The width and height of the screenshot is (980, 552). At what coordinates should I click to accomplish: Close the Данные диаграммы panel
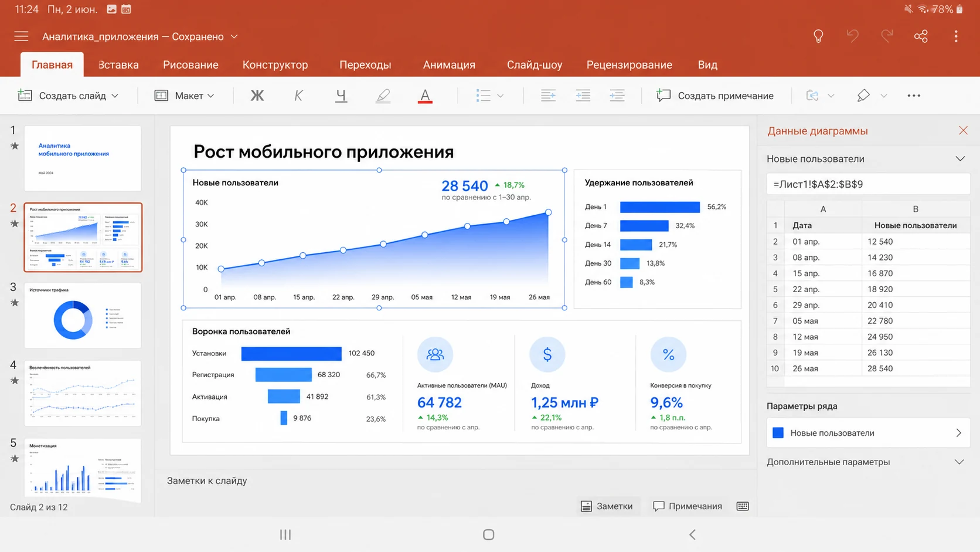[x=963, y=130]
